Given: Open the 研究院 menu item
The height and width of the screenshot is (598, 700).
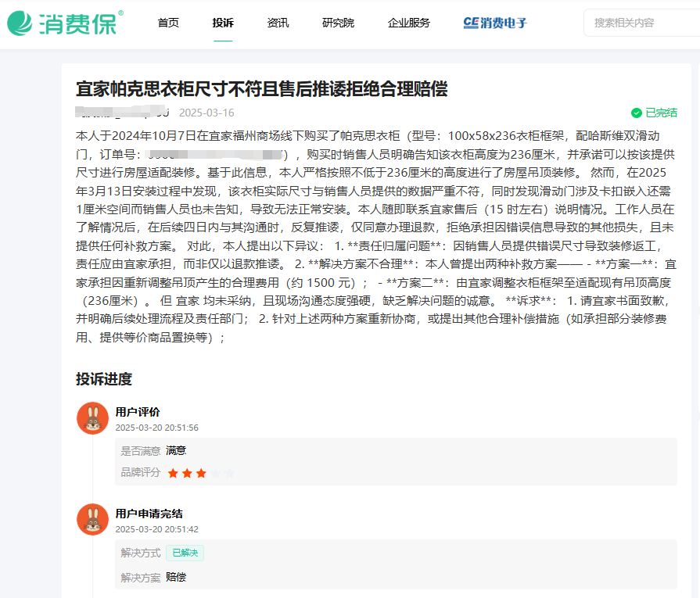Looking at the screenshot, I should pos(338,23).
